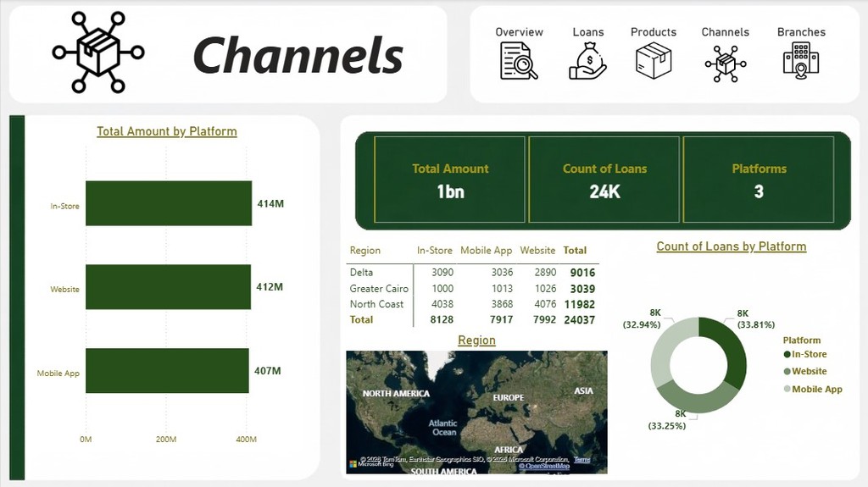Viewport: 868px width, 487px height.
Task: Select the Channels network icon in navigation
Action: [x=726, y=64]
